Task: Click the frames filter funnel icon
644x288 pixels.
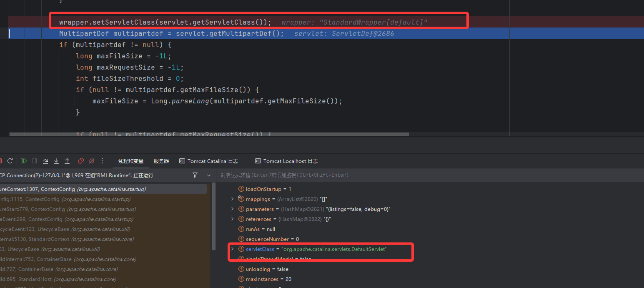Action: coord(195,175)
